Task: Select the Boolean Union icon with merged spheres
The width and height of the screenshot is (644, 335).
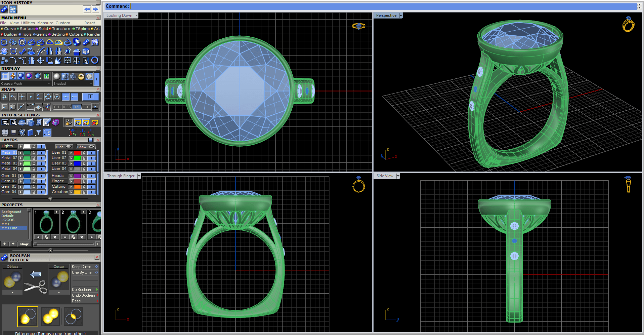Action: (50, 316)
